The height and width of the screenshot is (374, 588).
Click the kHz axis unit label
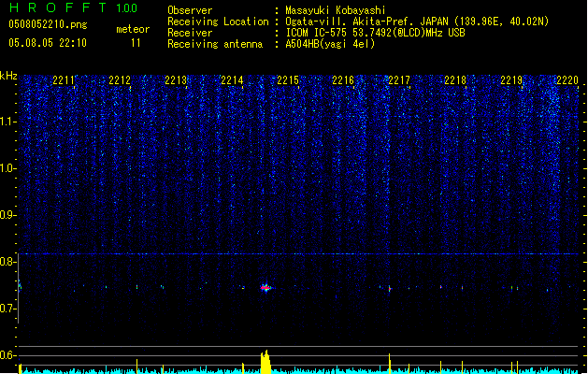(x=8, y=76)
